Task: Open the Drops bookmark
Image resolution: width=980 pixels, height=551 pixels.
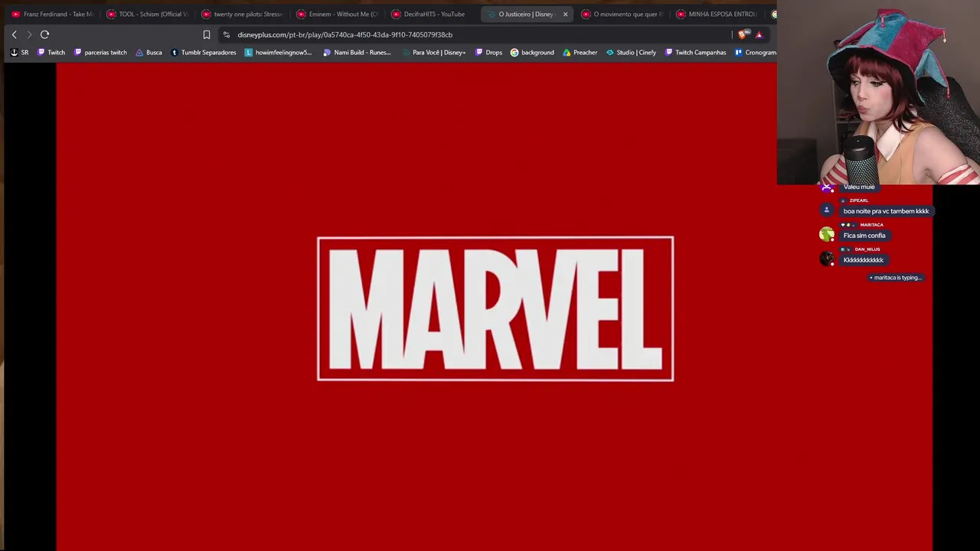Action: tap(488, 53)
